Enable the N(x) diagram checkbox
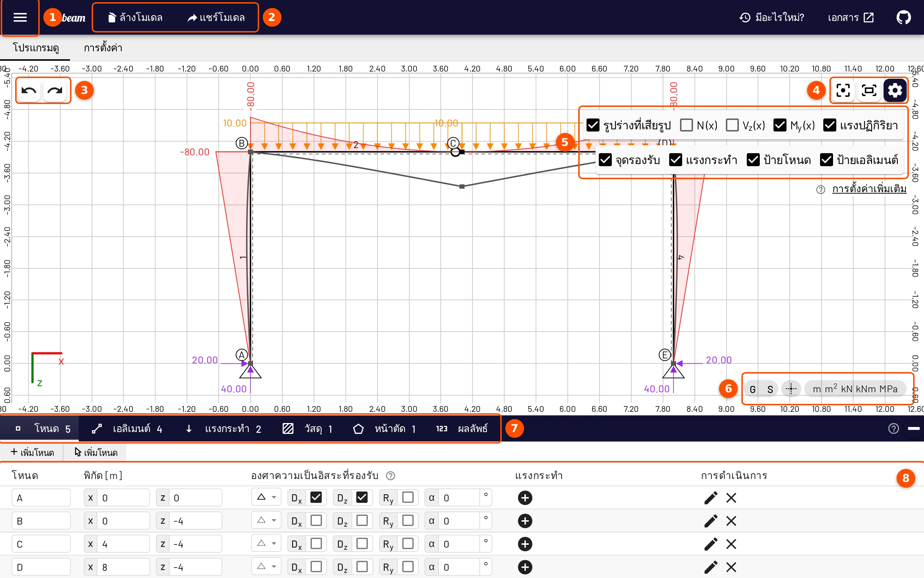 (x=686, y=125)
